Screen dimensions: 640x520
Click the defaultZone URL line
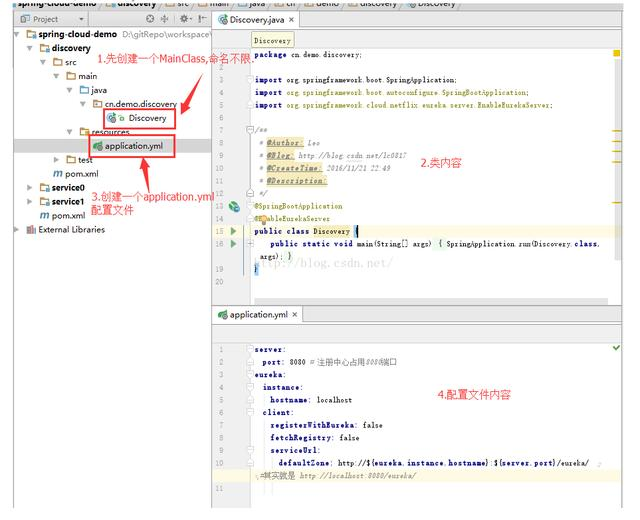pos(433,463)
